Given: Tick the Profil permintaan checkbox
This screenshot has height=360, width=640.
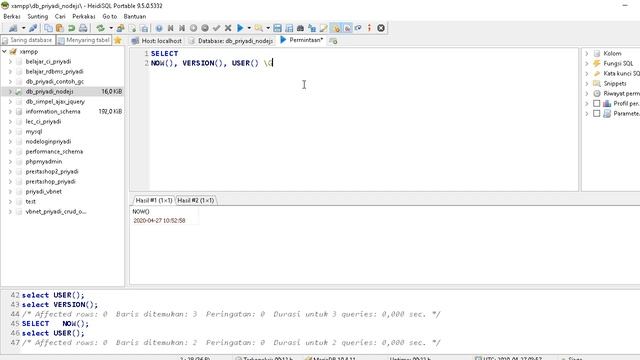Looking at the screenshot, I should [596, 104].
